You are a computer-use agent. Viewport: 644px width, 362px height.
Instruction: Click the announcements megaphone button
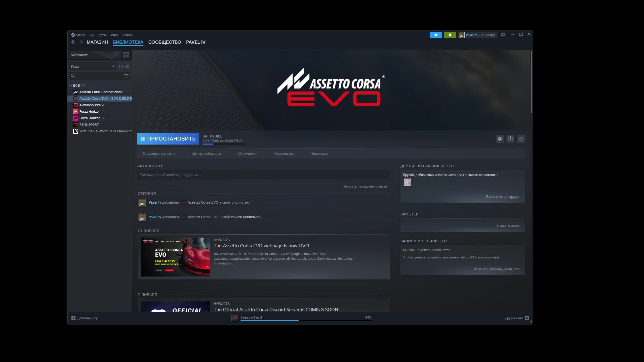(x=436, y=35)
